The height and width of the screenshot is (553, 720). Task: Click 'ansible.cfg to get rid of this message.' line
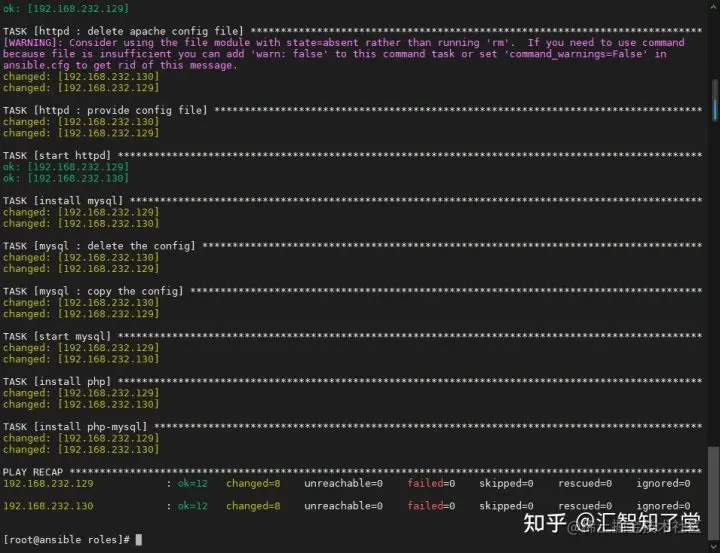coord(120,65)
